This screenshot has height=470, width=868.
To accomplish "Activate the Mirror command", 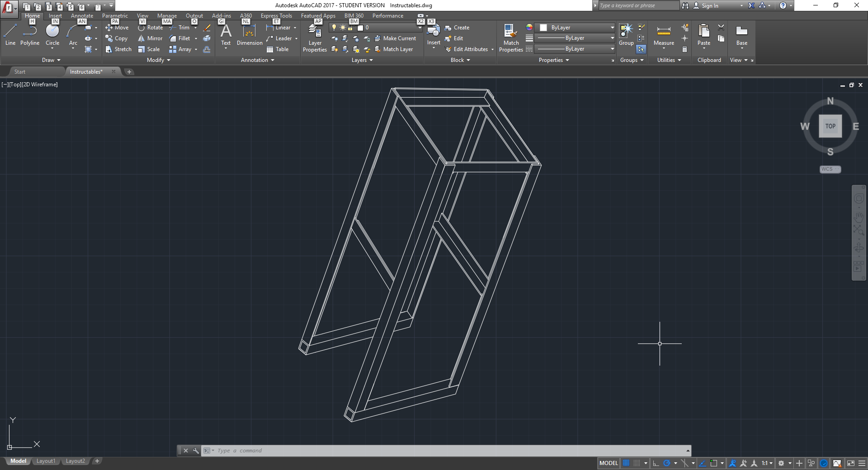I will (x=150, y=38).
